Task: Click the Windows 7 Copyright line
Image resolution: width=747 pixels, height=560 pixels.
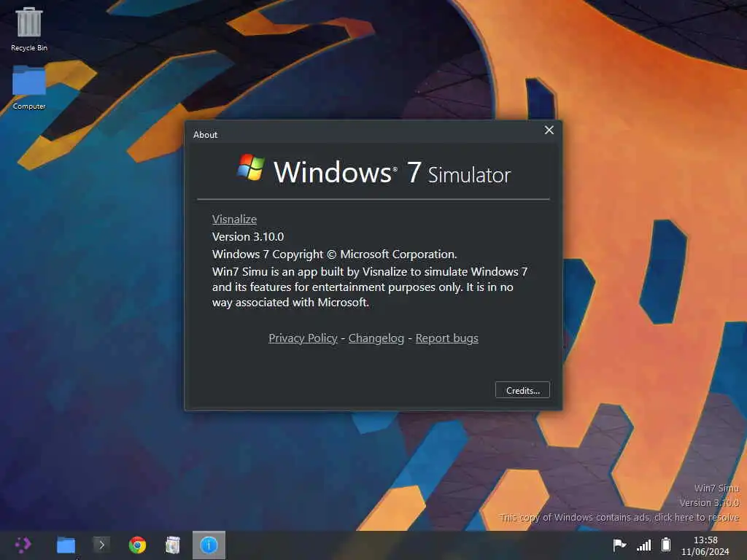Action: tap(334, 254)
